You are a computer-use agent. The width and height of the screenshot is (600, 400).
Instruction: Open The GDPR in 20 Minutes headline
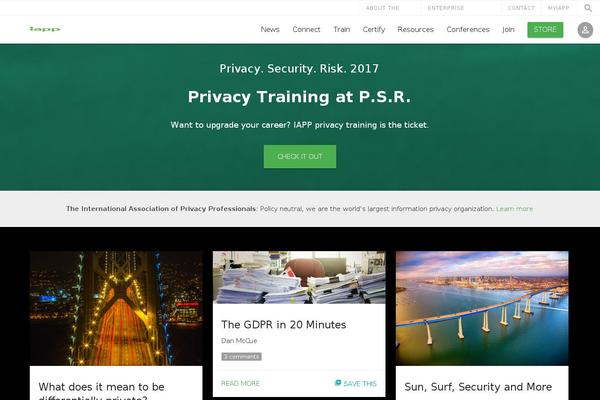[x=284, y=325]
